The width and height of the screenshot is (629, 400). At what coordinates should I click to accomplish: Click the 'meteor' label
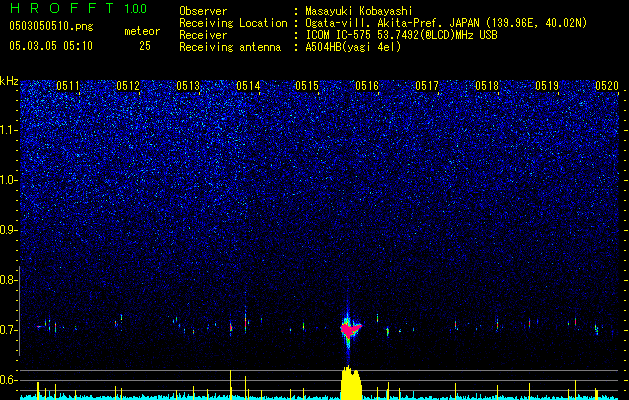(x=142, y=31)
